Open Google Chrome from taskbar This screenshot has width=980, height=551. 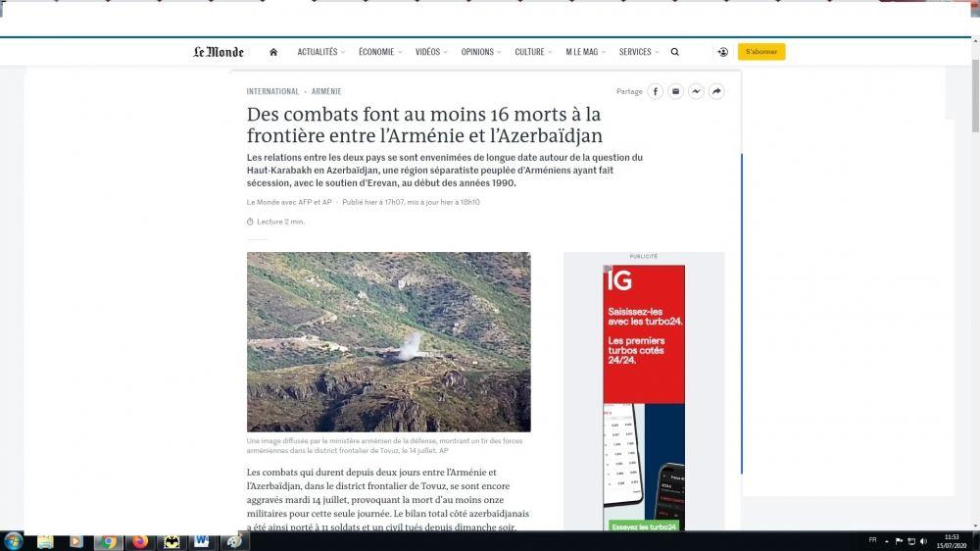click(x=108, y=541)
